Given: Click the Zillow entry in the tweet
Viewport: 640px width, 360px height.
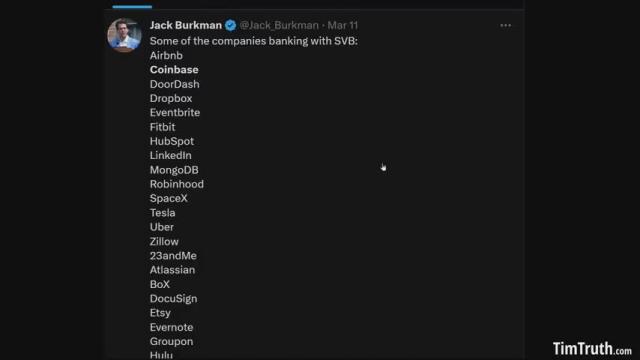Looking at the screenshot, I should click(x=164, y=241).
